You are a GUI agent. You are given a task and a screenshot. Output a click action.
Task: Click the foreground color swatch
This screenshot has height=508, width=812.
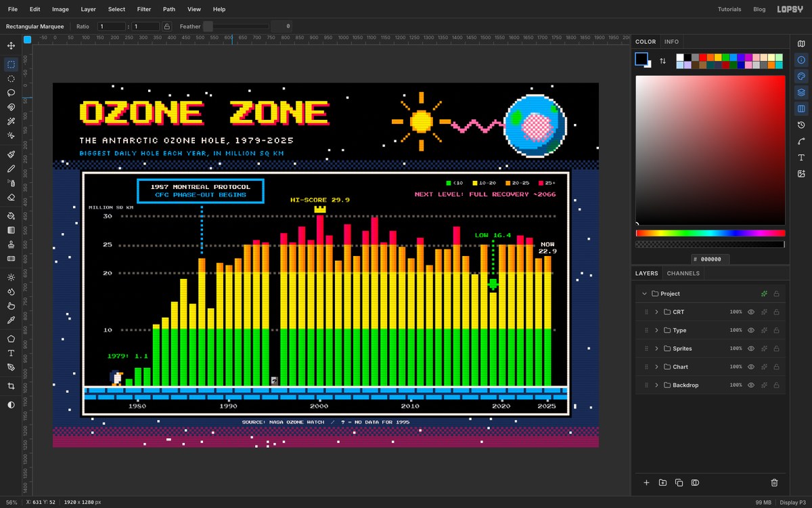pos(641,59)
